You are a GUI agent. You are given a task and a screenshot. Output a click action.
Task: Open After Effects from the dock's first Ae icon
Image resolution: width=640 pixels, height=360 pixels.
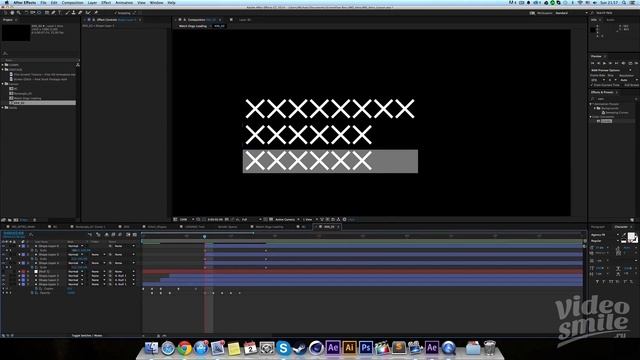(x=333, y=348)
